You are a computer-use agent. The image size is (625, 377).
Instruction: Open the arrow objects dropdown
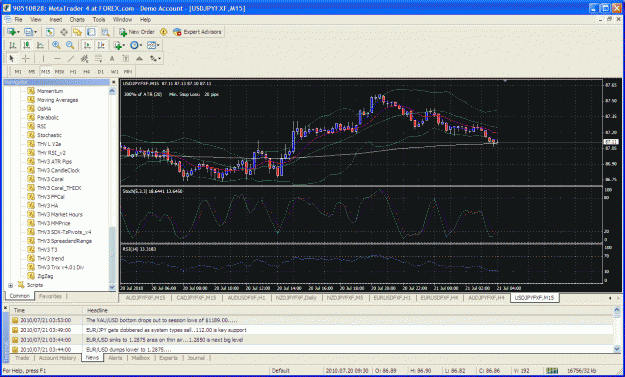[155, 59]
